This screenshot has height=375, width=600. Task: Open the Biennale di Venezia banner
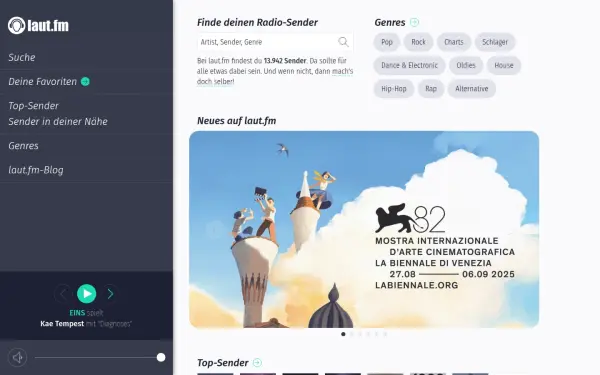(364, 229)
